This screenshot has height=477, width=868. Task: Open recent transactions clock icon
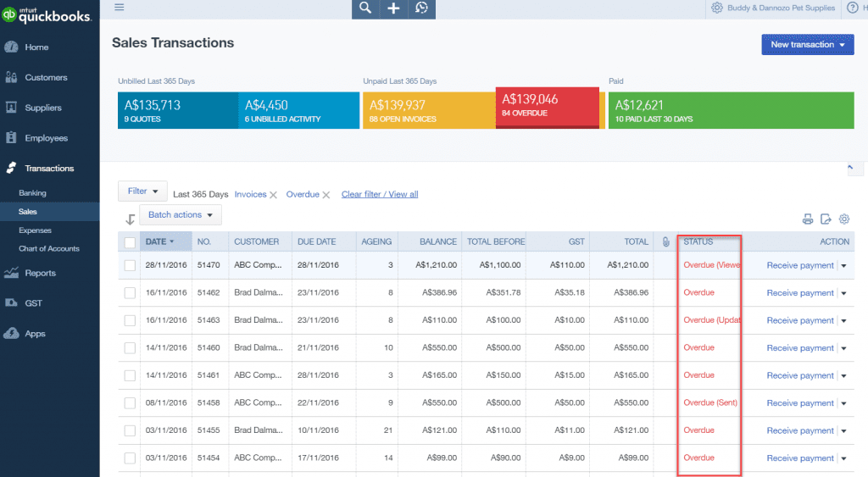422,8
